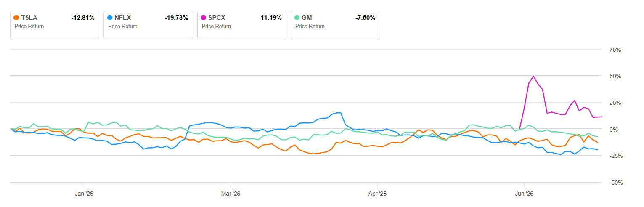This screenshot has height=207, width=644.
Task: Toggle the NFLX Price Return legend card
Action: pos(148,25)
